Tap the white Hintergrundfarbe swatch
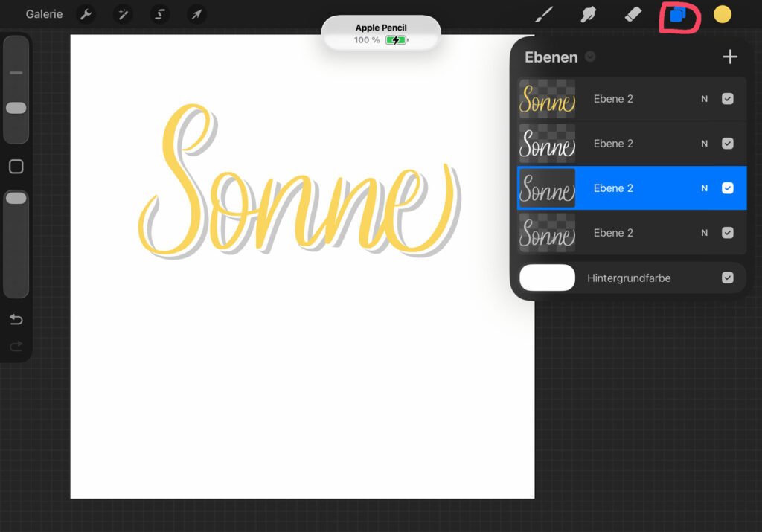 click(x=547, y=278)
